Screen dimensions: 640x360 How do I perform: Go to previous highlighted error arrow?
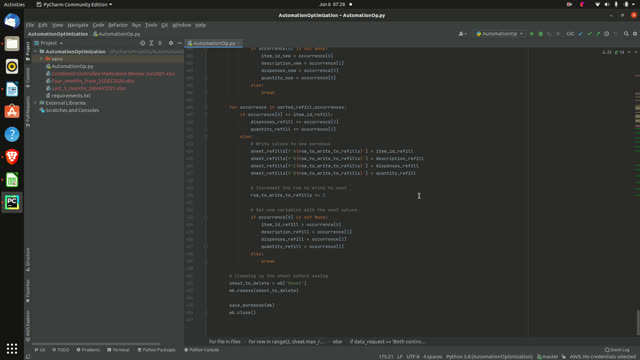(629, 52)
